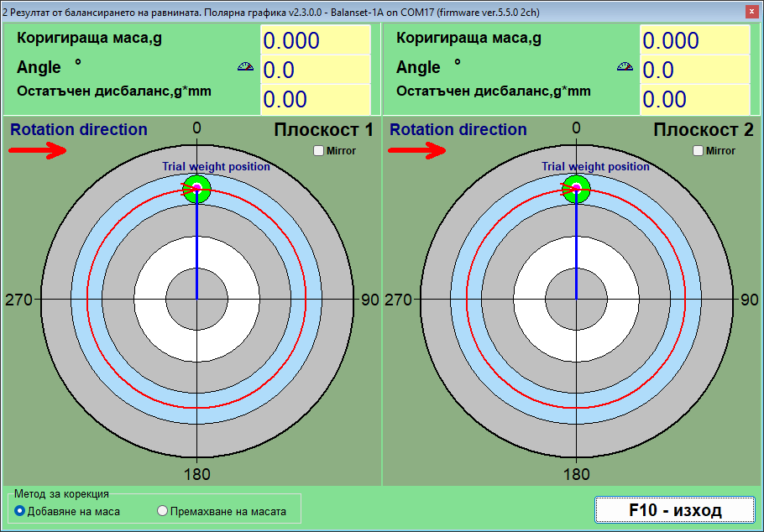
Task: Click the Метод за корекция group label
Action: [61, 494]
